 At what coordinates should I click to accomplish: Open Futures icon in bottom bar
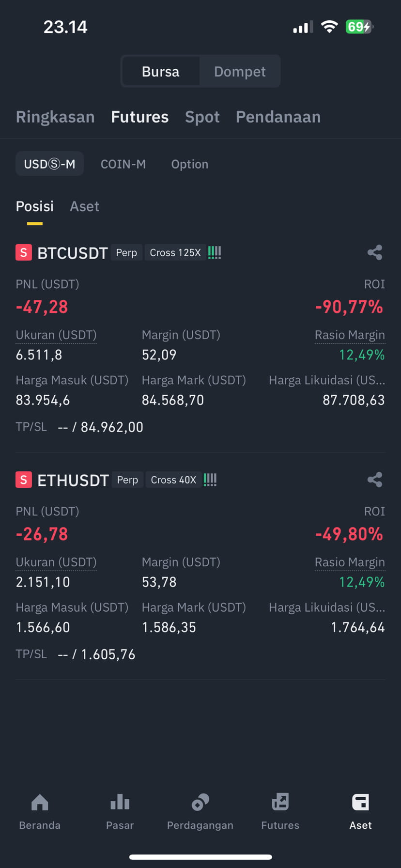pyautogui.click(x=280, y=803)
